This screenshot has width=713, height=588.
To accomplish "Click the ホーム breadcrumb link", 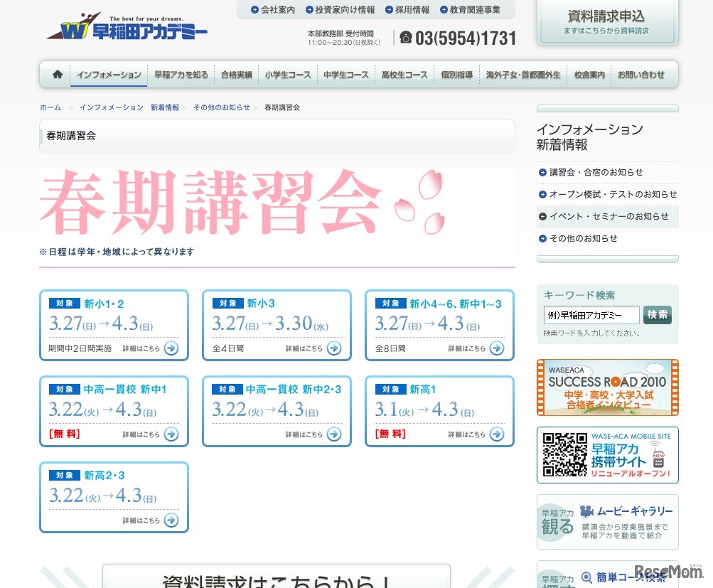I will click(x=50, y=107).
